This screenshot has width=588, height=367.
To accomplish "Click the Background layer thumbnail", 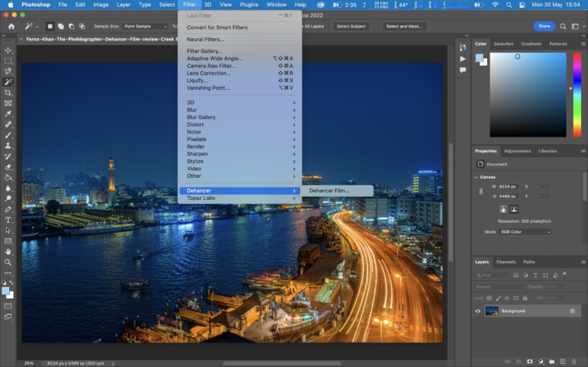I will pyautogui.click(x=492, y=311).
